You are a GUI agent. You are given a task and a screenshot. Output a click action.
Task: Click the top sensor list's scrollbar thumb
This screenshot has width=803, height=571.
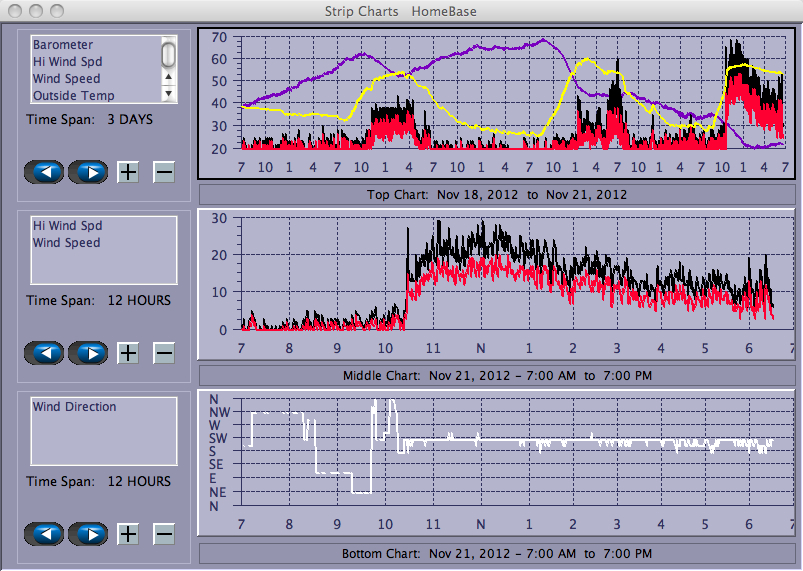pos(169,53)
